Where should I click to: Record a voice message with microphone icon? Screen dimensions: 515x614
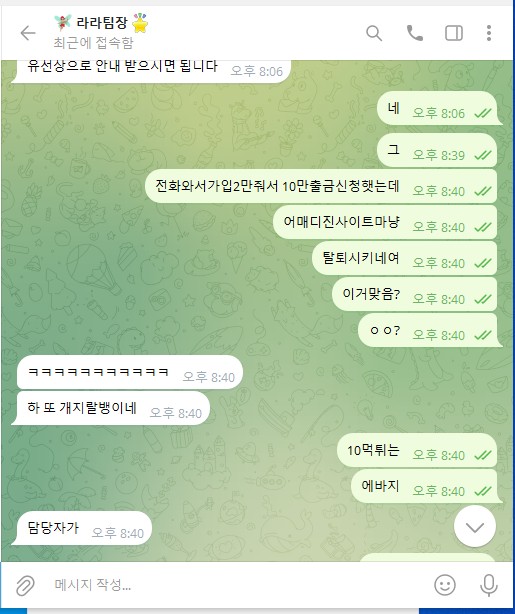click(489, 585)
